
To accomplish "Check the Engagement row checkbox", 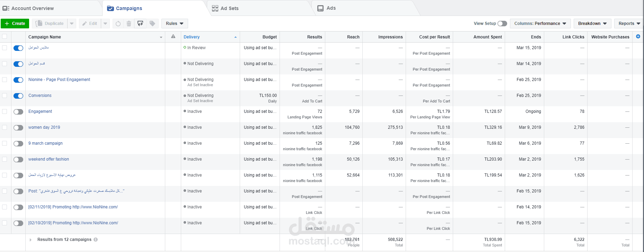I will point(5,111).
